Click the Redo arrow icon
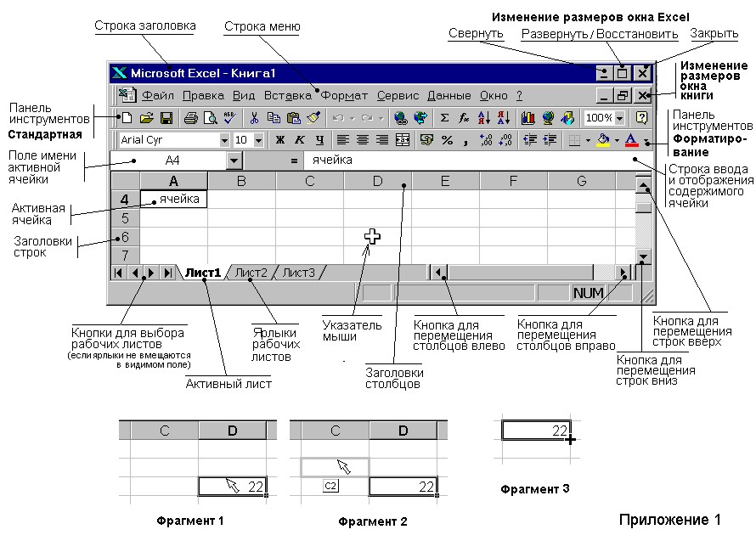756x552 pixels. click(x=368, y=118)
